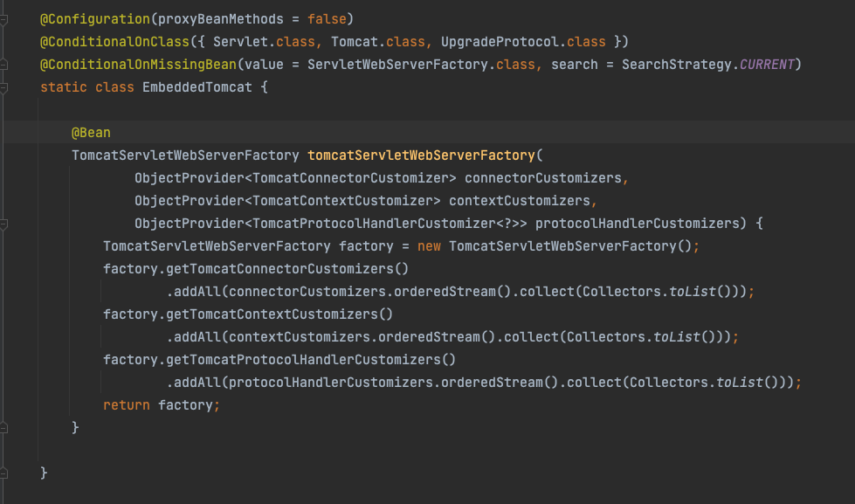Click addAll on the connectorCustomizers line
The height and width of the screenshot is (504, 855).
pos(197,292)
